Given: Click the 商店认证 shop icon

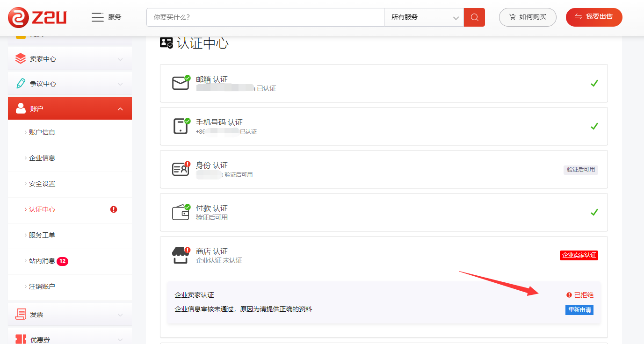Looking at the screenshot, I should point(181,255).
